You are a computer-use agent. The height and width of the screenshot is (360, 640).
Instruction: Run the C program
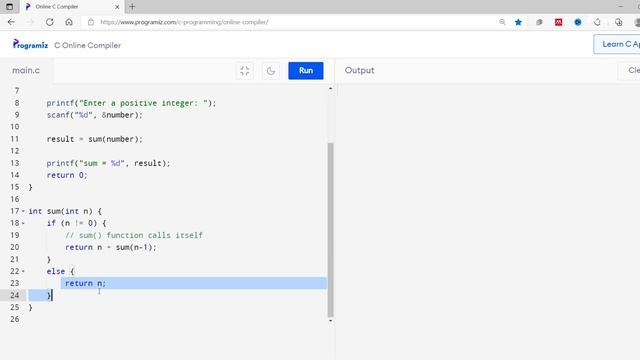point(305,71)
